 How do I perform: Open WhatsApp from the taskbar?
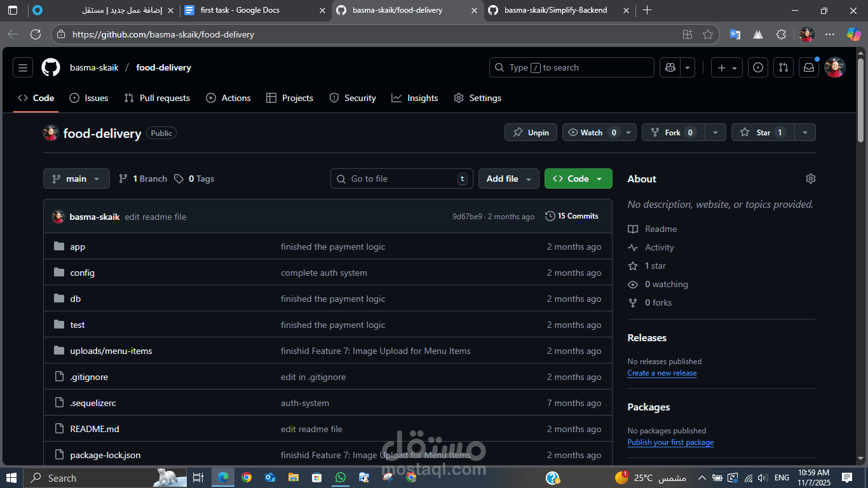coord(340,477)
